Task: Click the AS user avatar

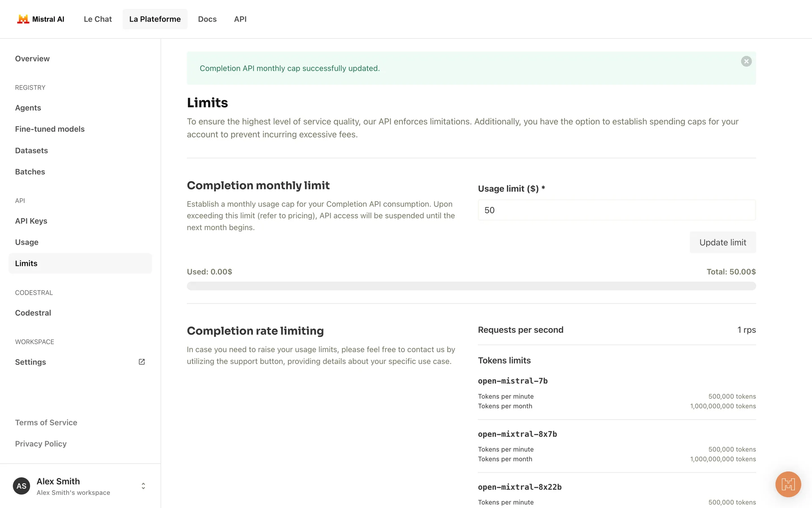Action: click(x=22, y=486)
